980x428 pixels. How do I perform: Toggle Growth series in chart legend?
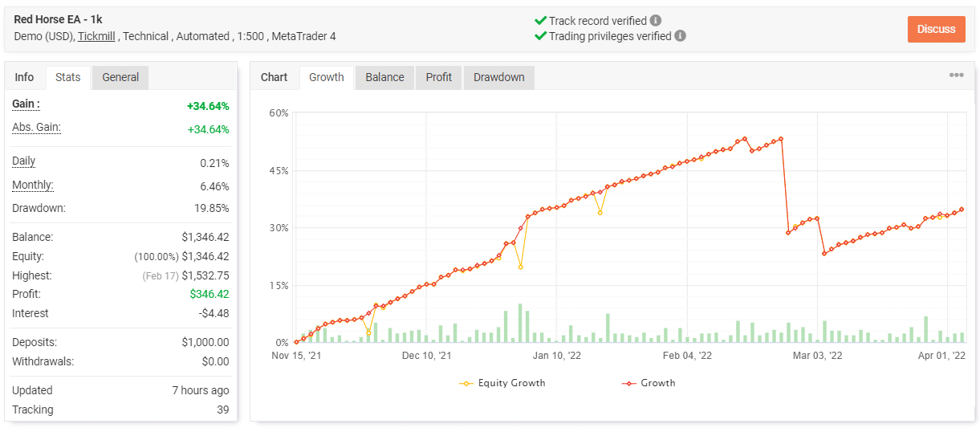pyautogui.click(x=649, y=383)
